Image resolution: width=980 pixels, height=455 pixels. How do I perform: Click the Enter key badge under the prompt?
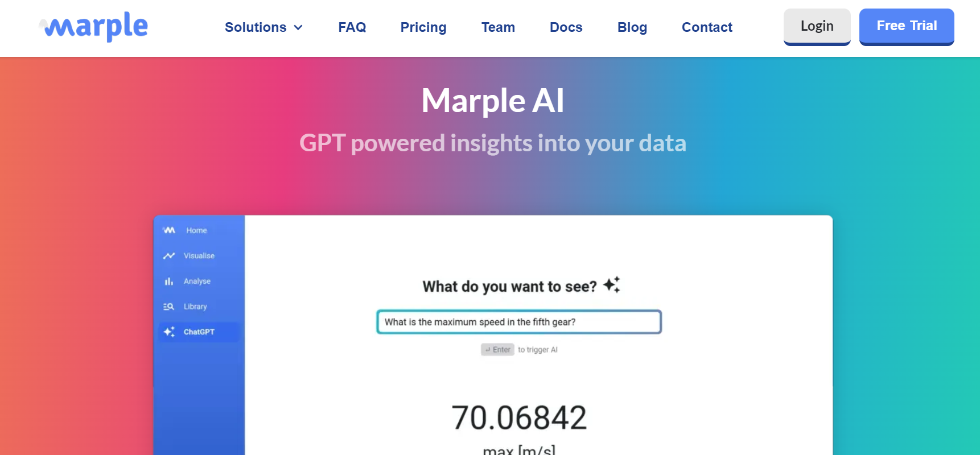point(497,349)
